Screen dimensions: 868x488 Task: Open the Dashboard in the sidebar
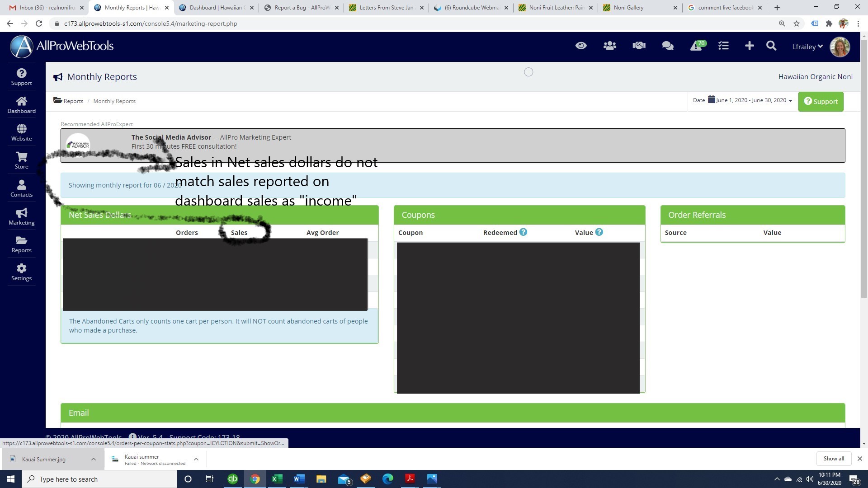point(21,105)
